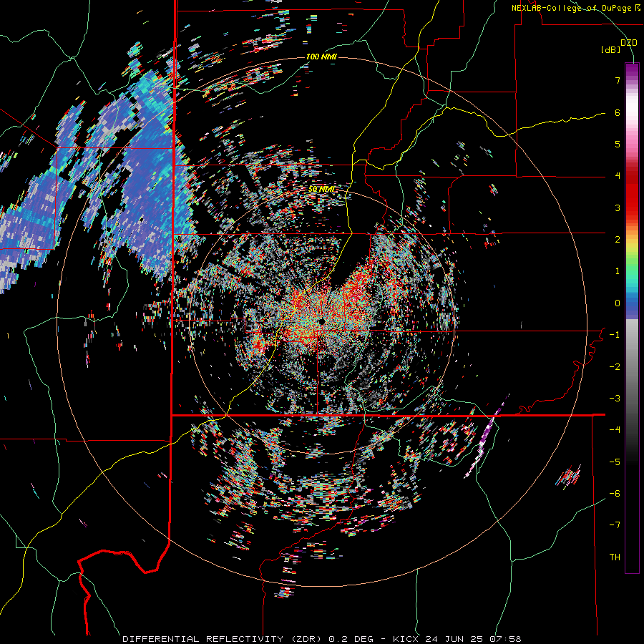
Task: Click the TH threshold label on scale
Action: pos(615,557)
